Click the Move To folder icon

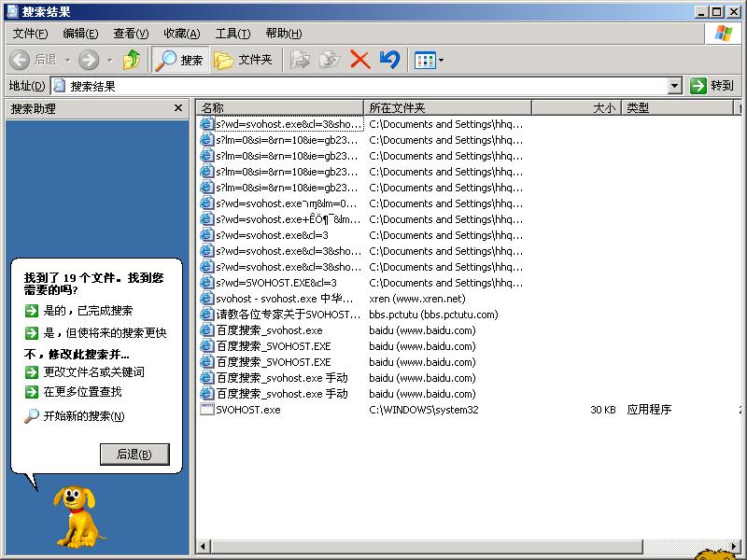(300, 60)
